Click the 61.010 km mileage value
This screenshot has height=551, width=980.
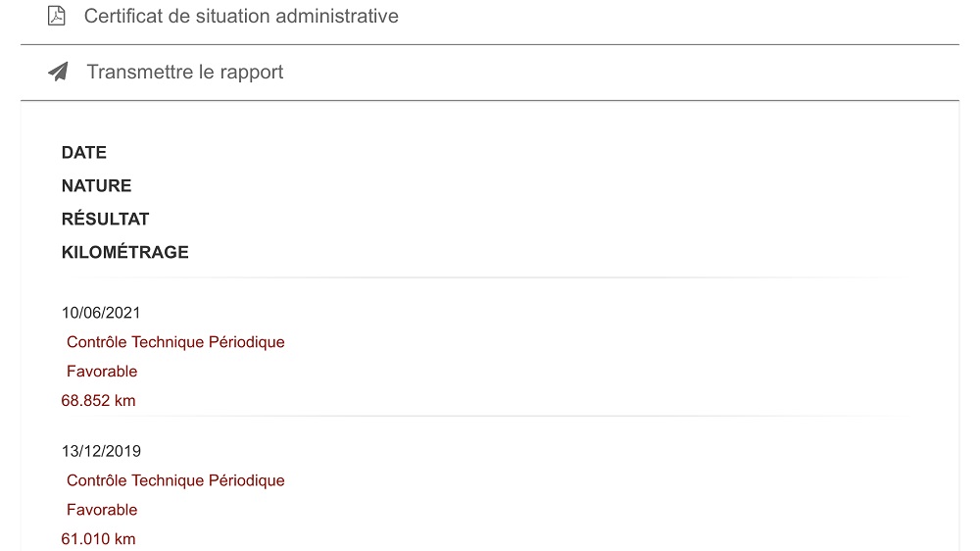[98, 539]
